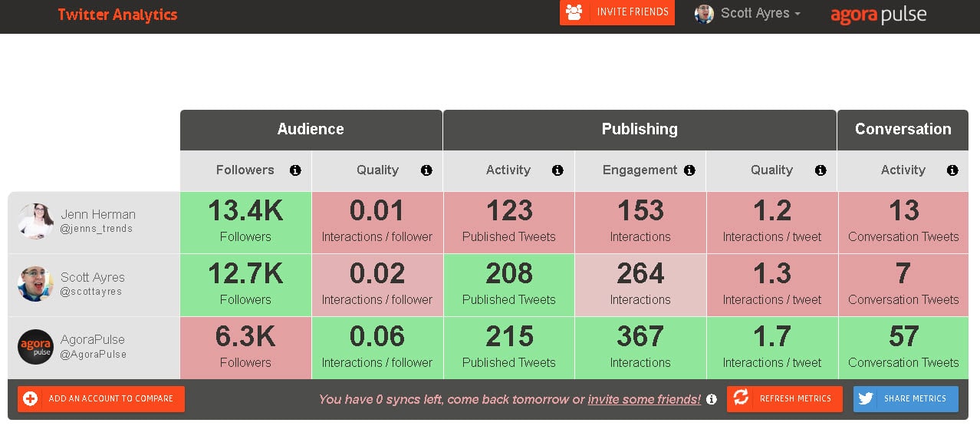Click the 208 Published Tweets cell
Screen dimensions: 980x426
[508, 285]
